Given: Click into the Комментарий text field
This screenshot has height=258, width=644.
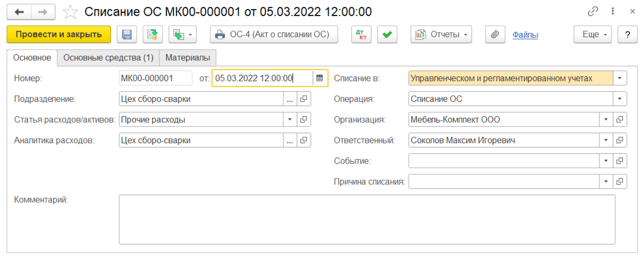Looking at the screenshot, I should pyautogui.click(x=367, y=220).
